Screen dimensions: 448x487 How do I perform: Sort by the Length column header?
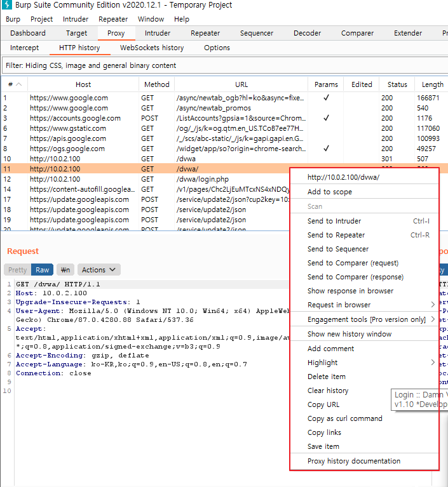coord(432,84)
